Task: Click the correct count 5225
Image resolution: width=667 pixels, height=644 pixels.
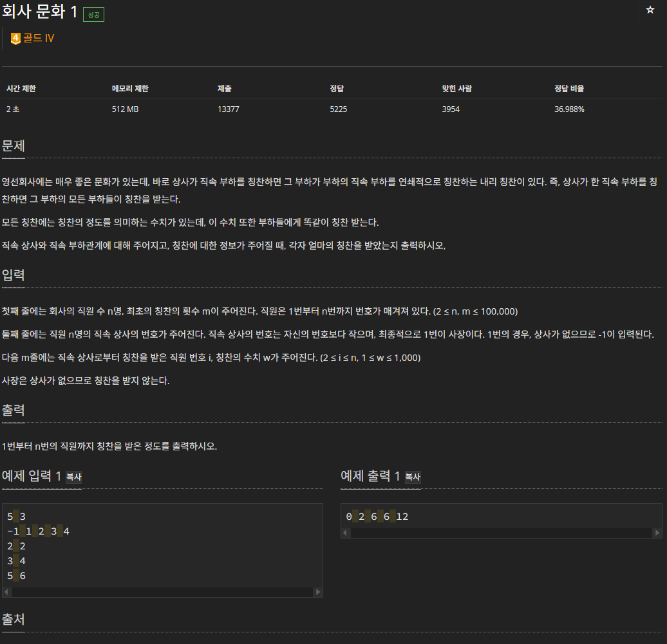Action: tap(339, 109)
